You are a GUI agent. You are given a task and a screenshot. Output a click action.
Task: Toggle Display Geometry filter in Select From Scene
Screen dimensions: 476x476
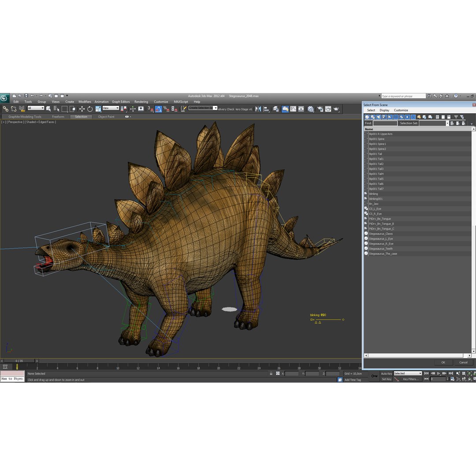[367, 117]
